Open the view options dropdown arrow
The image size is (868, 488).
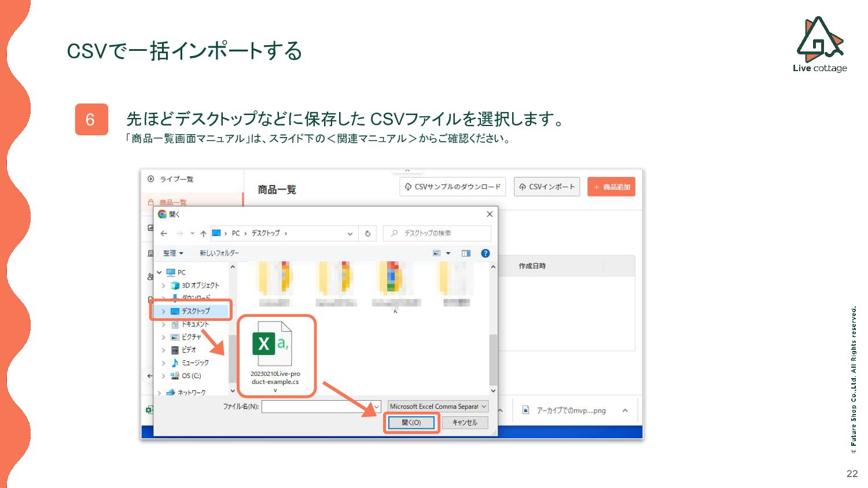448,253
